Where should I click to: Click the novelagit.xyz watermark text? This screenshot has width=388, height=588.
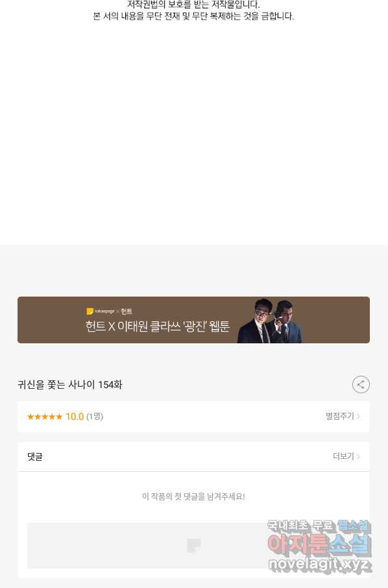tap(320, 565)
